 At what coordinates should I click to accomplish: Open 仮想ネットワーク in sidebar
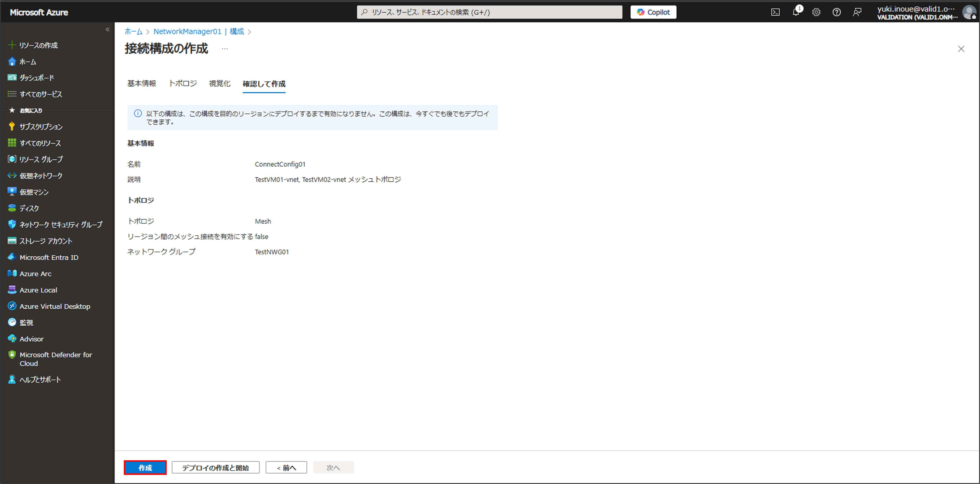pyautogui.click(x=35, y=176)
